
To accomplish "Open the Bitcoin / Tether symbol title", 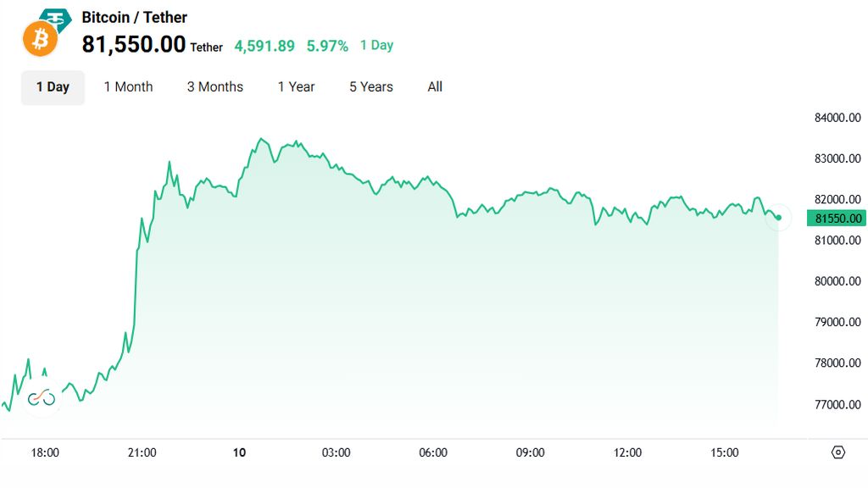I will (x=134, y=17).
